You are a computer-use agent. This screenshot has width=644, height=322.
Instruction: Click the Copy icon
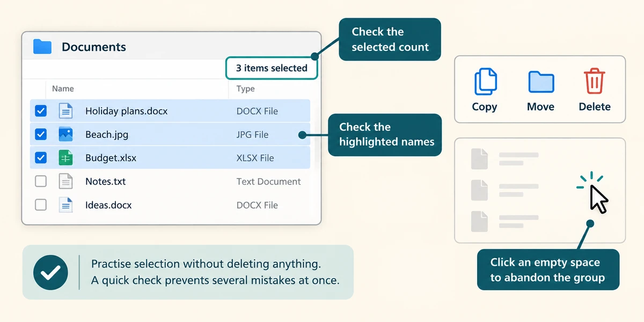486,82
